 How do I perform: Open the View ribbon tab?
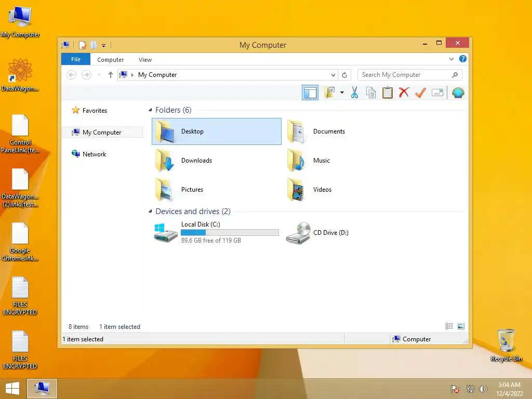145,59
